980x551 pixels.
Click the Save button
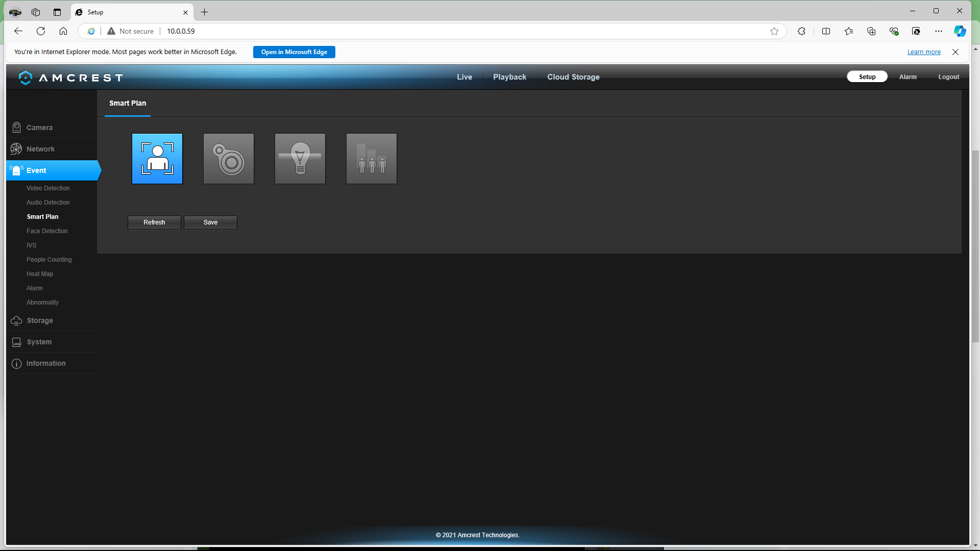pos(210,222)
